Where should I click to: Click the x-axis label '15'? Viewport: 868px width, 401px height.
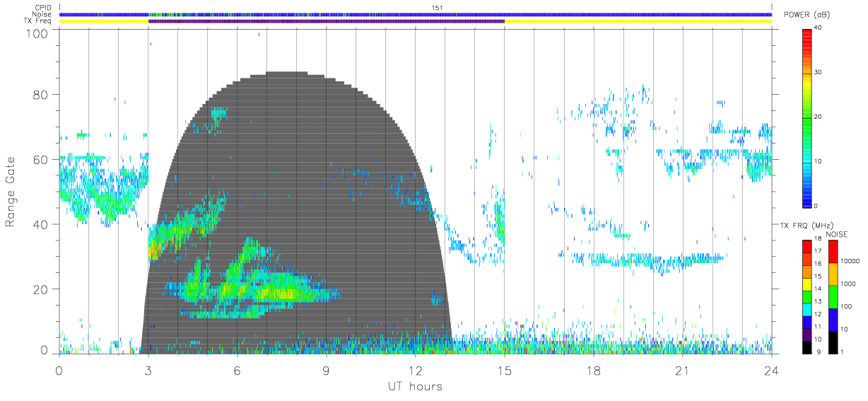(504, 371)
